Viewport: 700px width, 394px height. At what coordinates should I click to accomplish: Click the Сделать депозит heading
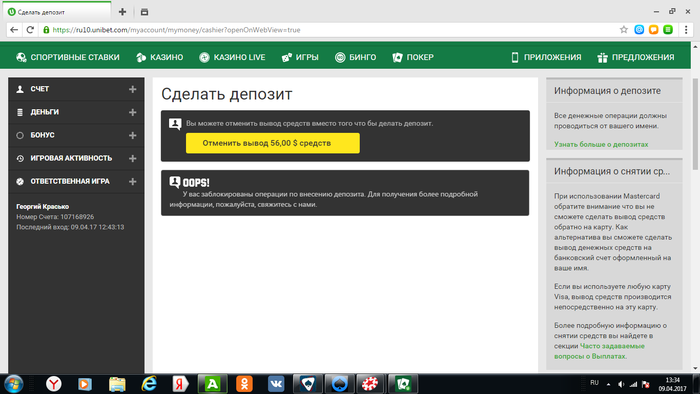(x=226, y=94)
